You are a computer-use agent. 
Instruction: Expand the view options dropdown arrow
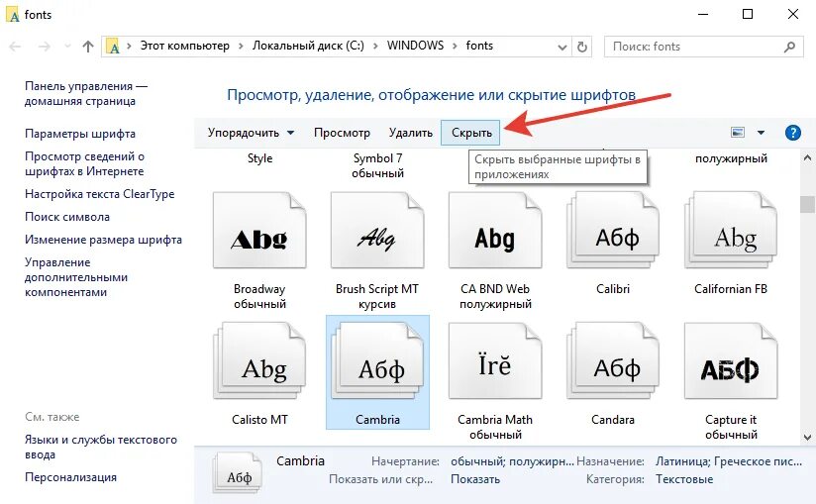(x=761, y=133)
